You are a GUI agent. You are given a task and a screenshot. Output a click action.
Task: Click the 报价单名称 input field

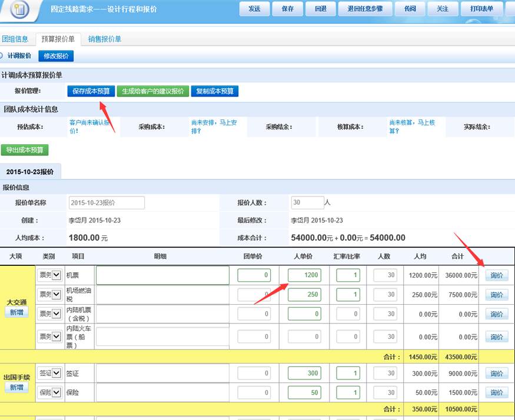(107, 202)
